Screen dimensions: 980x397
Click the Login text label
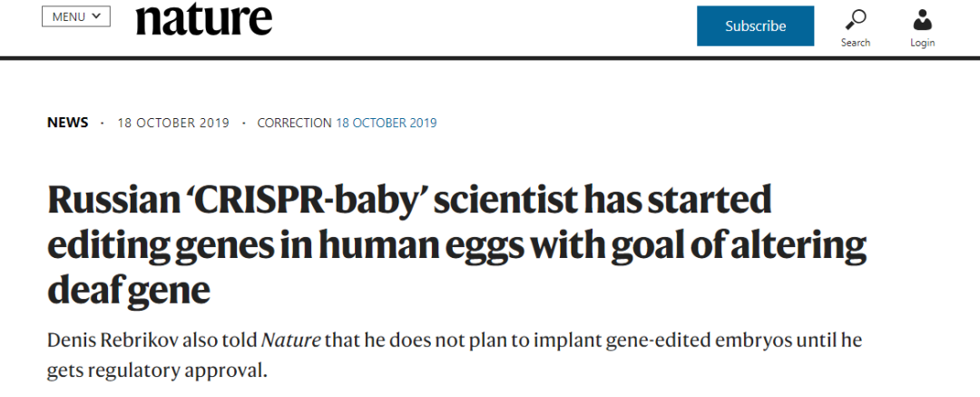[x=922, y=43]
